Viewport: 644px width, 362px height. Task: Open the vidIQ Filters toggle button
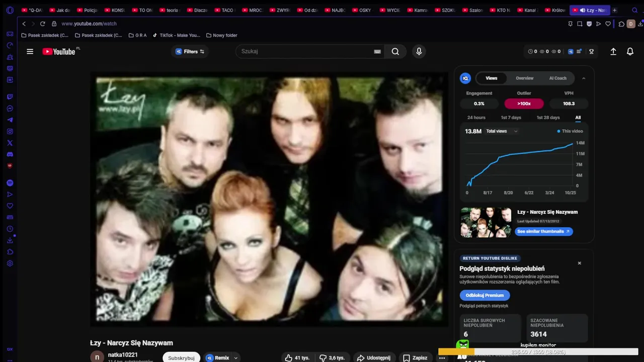pos(190,51)
